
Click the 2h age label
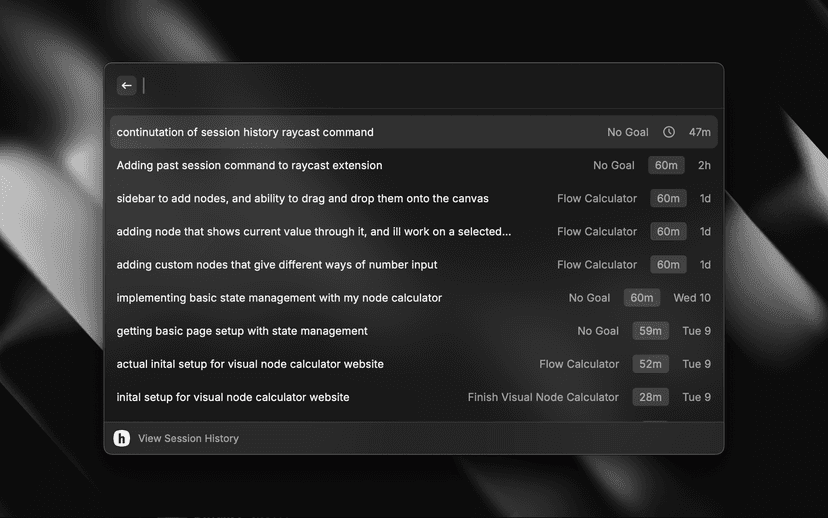point(704,165)
